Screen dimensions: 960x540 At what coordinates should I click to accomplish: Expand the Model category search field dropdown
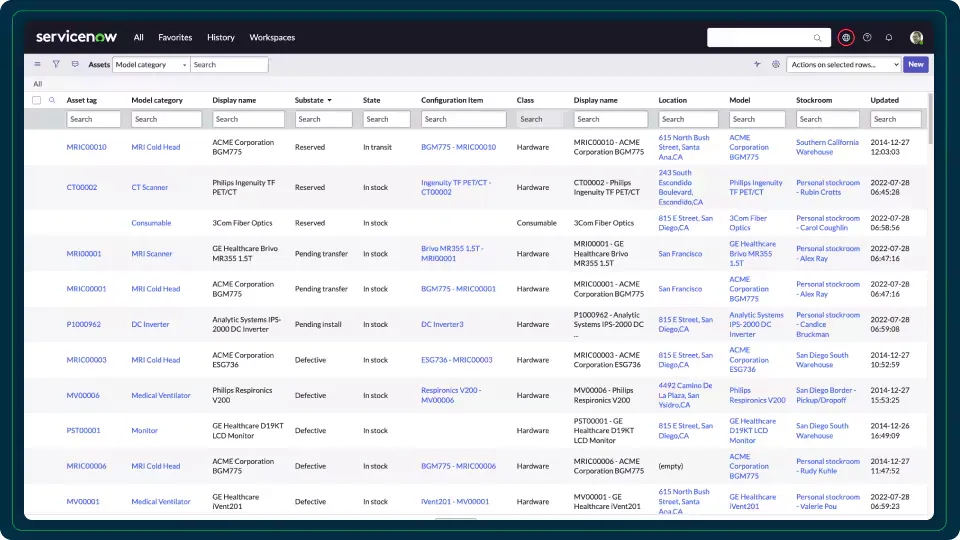(150, 64)
